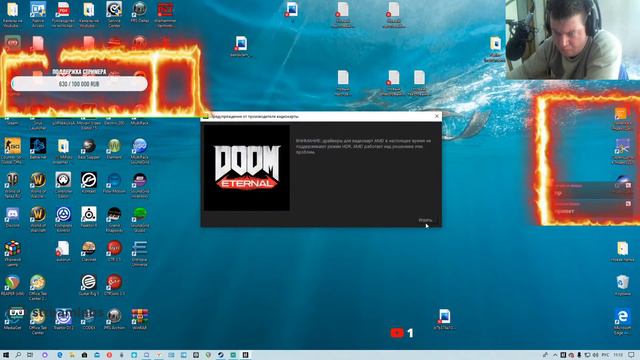Open Komplete Kontrol desktop shortcut
The image size is (640, 360).
tap(63, 219)
